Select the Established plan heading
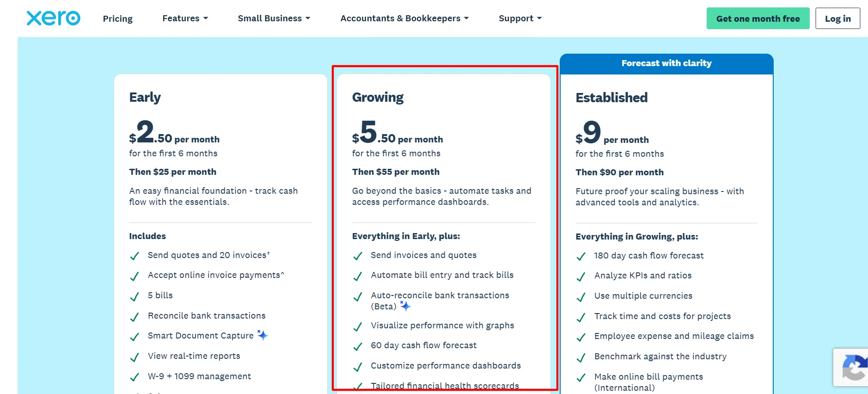868x394 pixels. tap(611, 98)
